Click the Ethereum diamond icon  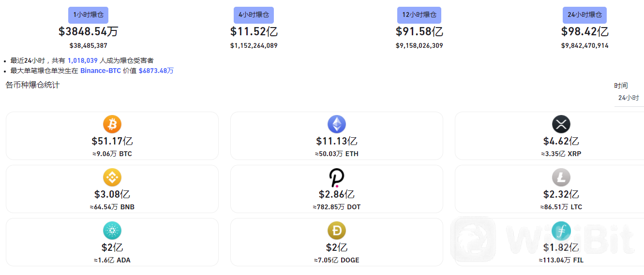tap(337, 125)
